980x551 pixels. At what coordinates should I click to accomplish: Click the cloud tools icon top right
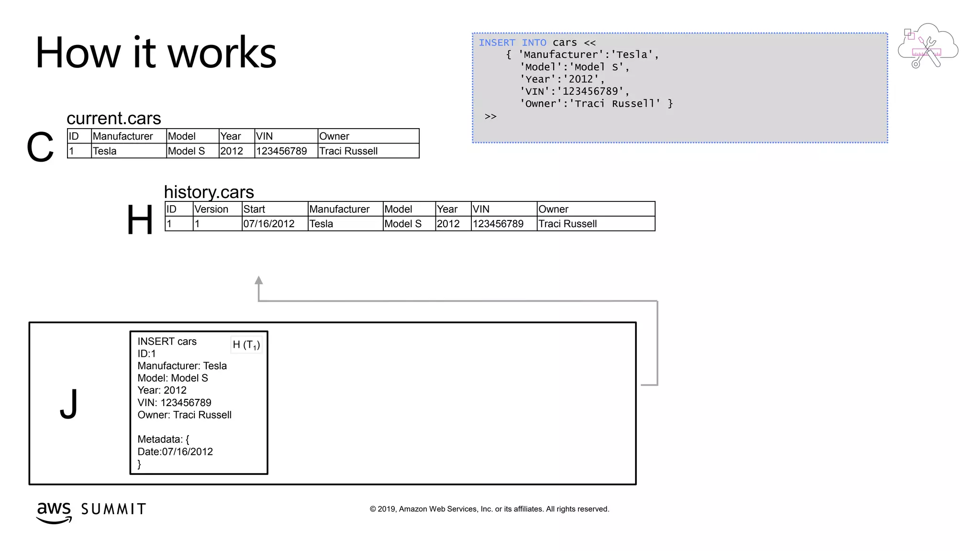(x=927, y=46)
